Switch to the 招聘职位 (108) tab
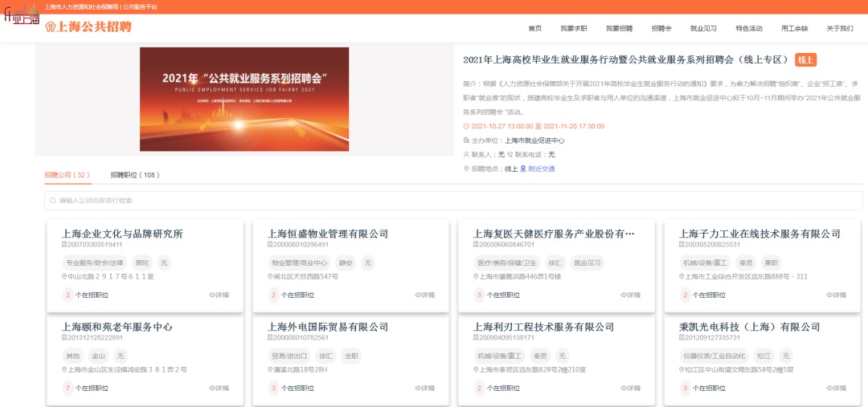Image resolution: width=868 pixels, height=407 pixels. [x=135, y=175]
